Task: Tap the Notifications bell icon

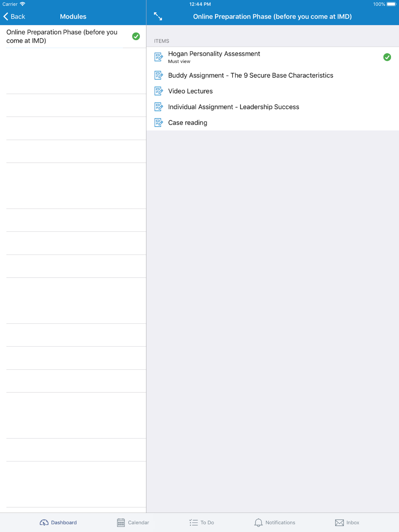Action: pos(259,522)
